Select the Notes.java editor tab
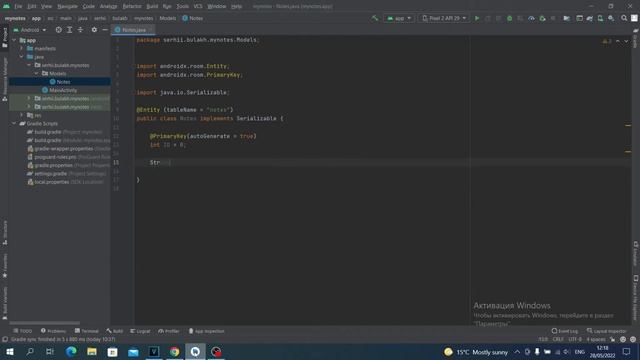The image size is (640, 360). (133, 30)
